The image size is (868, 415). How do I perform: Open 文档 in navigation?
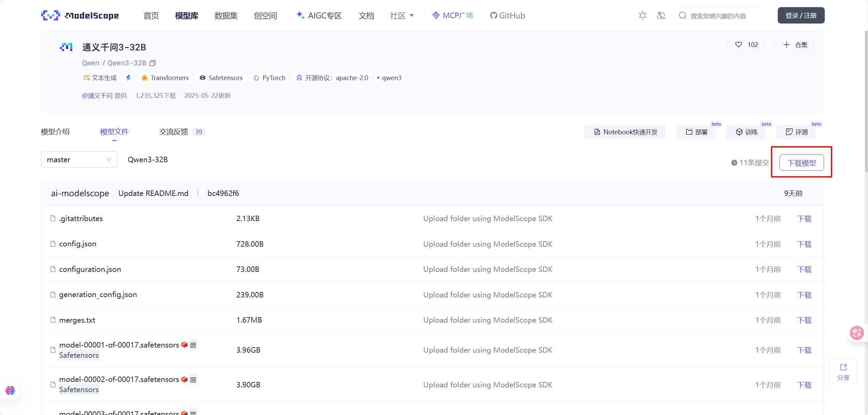[366, 16]
